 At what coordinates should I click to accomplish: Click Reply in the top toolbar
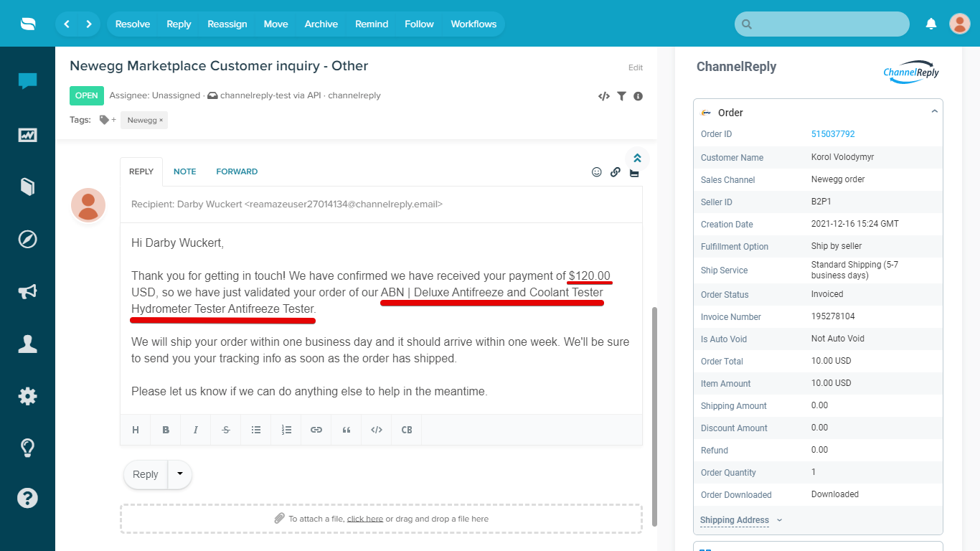pyautogui.click(x=179, y=24)
